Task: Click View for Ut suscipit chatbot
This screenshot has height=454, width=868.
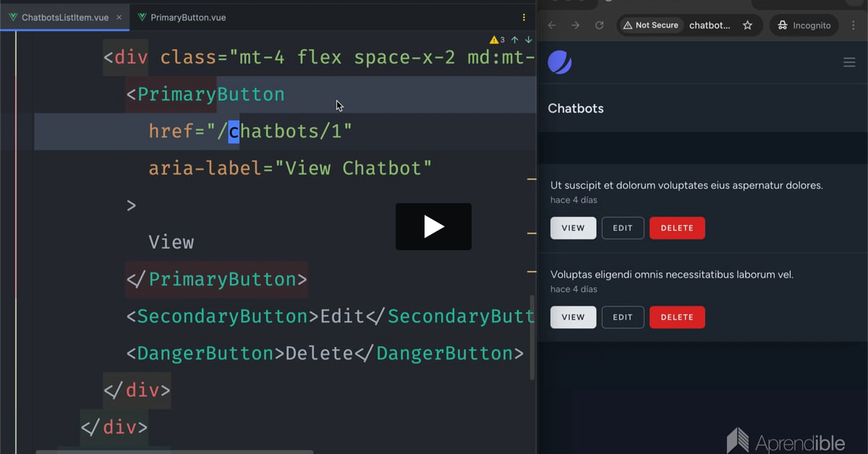Action: click(x=573, y=228)
